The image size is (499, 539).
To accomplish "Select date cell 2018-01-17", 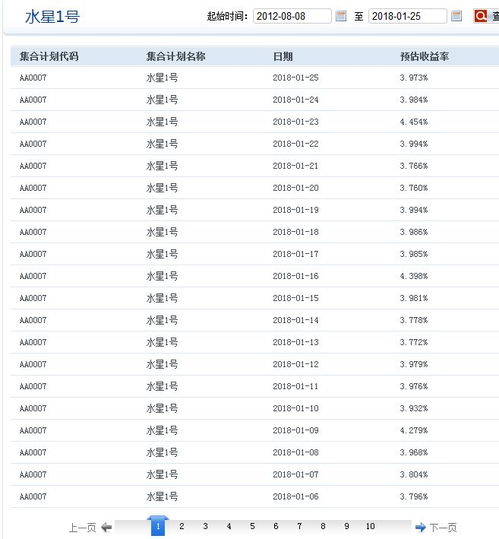I will (x=296, y=254).
